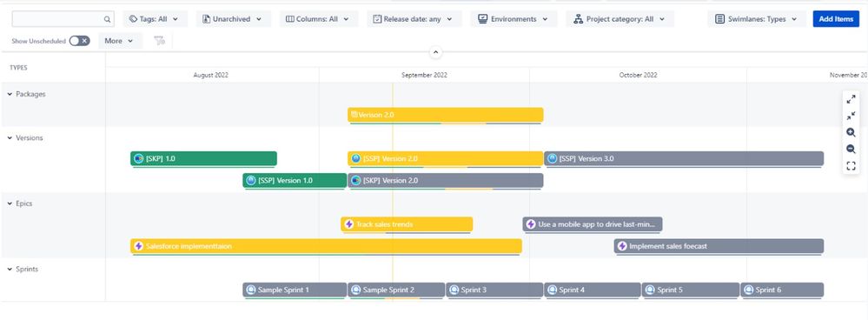Click the search magnifier icon
This screenshot has height=320, width=868.
[107, 19]
